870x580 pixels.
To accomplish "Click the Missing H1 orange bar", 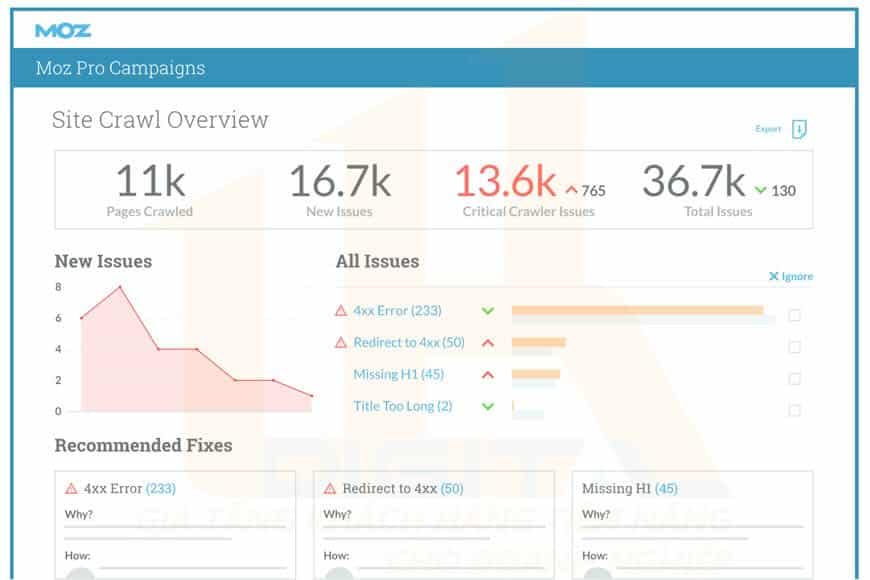I will (x=535, y=374).
